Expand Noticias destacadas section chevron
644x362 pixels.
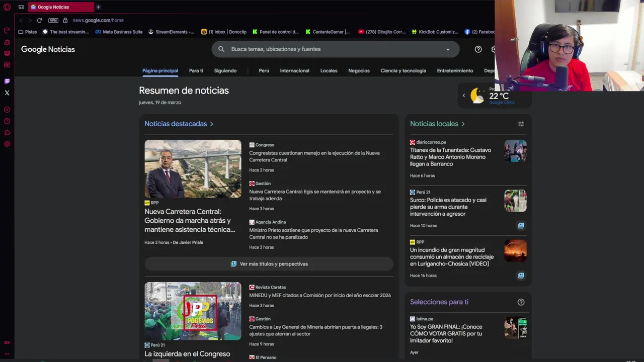[211, 124]
